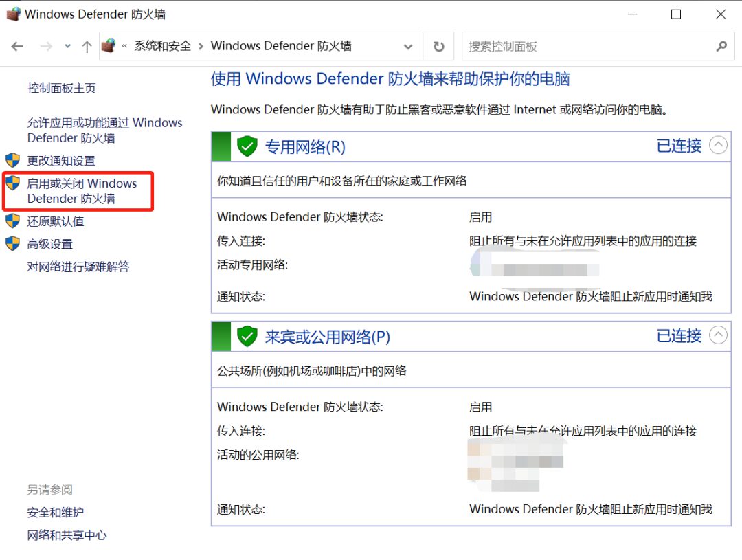The height and width of the screenshot is (560, 742).
Task: Click 已连接 status of 来宾或公用网络
Action: [679, 336]
